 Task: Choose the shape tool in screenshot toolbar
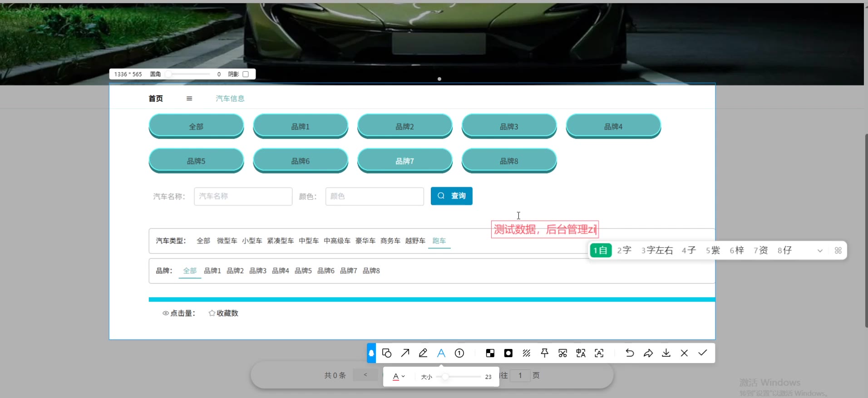click(387, 353)
